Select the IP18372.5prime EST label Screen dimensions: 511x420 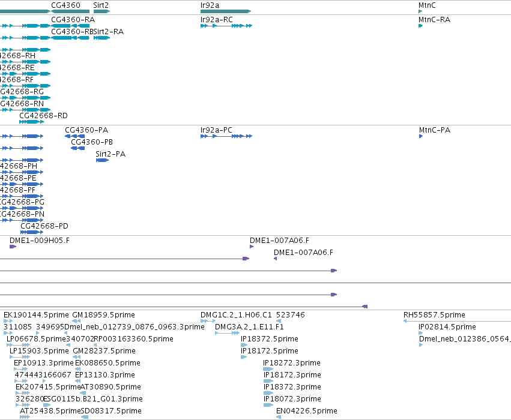(270, 339)
